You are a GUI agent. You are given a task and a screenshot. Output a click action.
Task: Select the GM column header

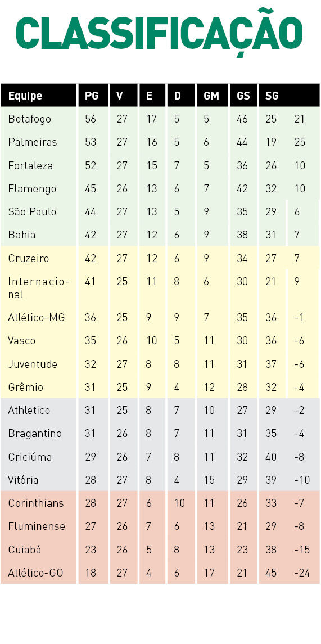click(x=211, y=96)
